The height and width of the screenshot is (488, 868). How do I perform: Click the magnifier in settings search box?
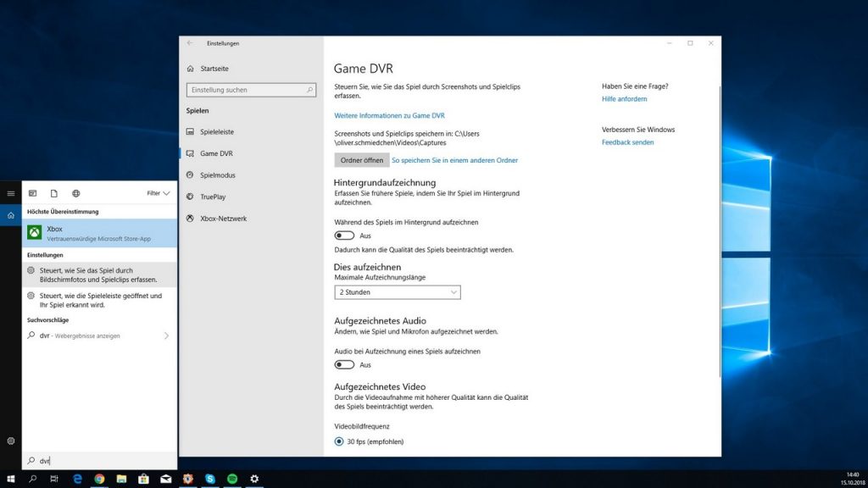(x=309, y=90)
